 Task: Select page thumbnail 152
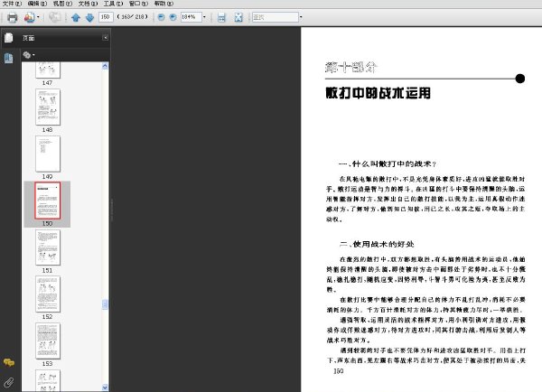[48, 294]
